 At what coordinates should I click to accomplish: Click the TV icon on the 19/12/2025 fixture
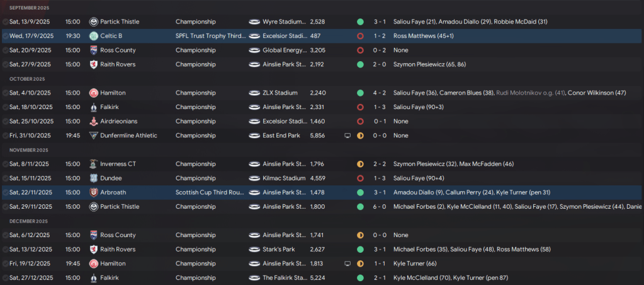[x=347, y=264]
